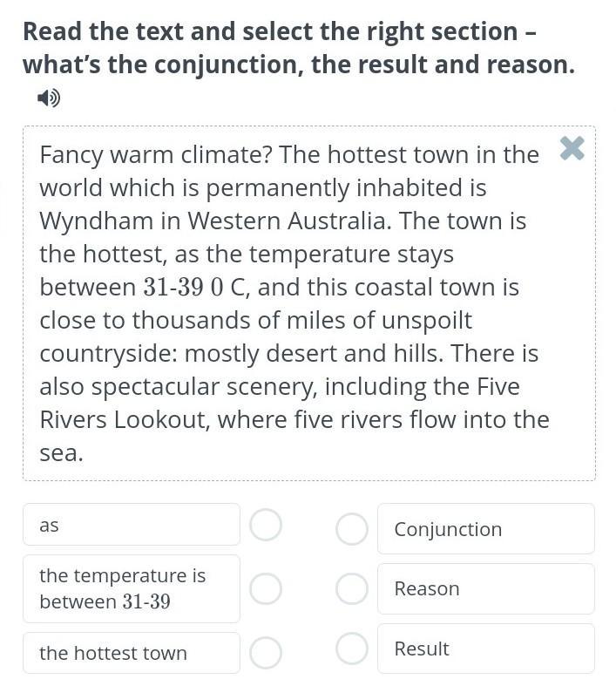Select the radio button beside the temperature option

pos(266,588)
